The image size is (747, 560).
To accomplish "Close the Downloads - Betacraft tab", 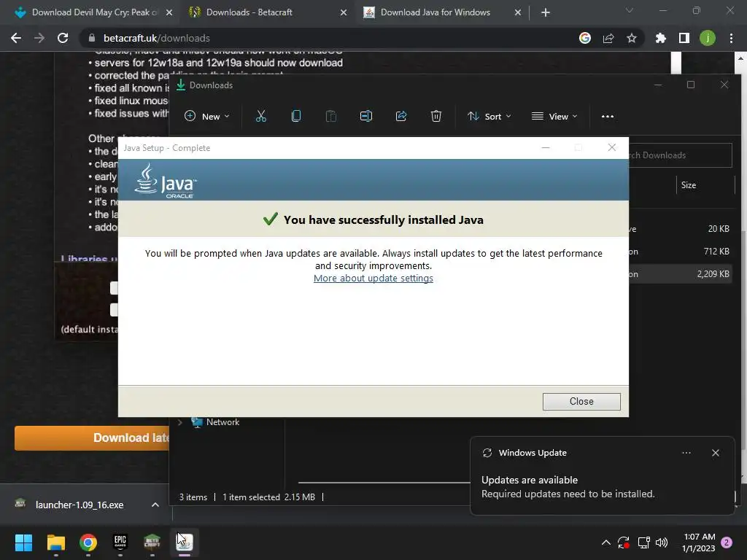I will pyautogui.click(x=344, y=12).
